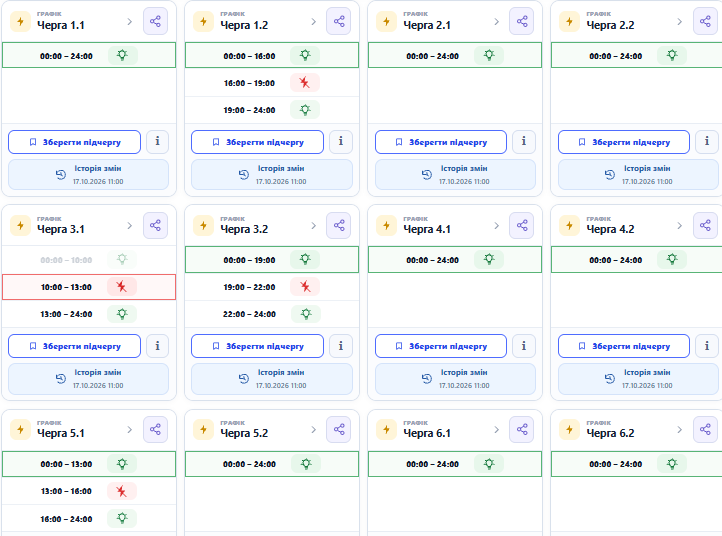Open info for Черга 4.2
The image size is (722, 536).
tap(707, 346)
